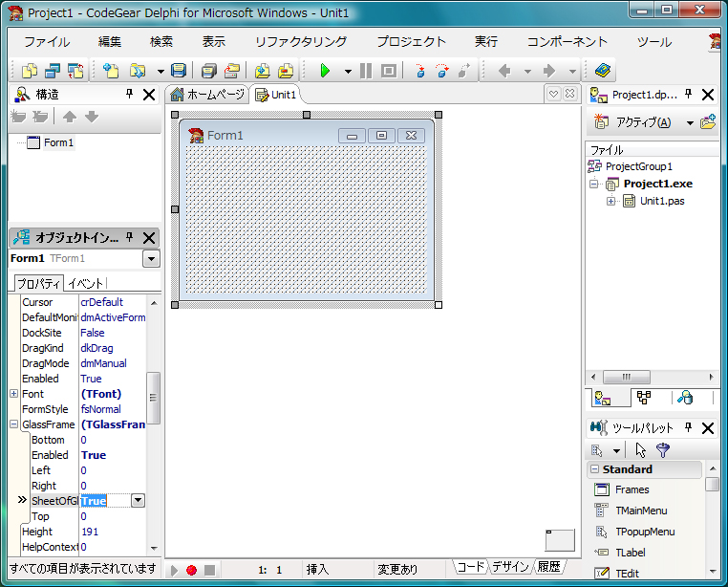Open the Form1 object selector combo box
The image size is (728, 587).
(x=151, y=259)
